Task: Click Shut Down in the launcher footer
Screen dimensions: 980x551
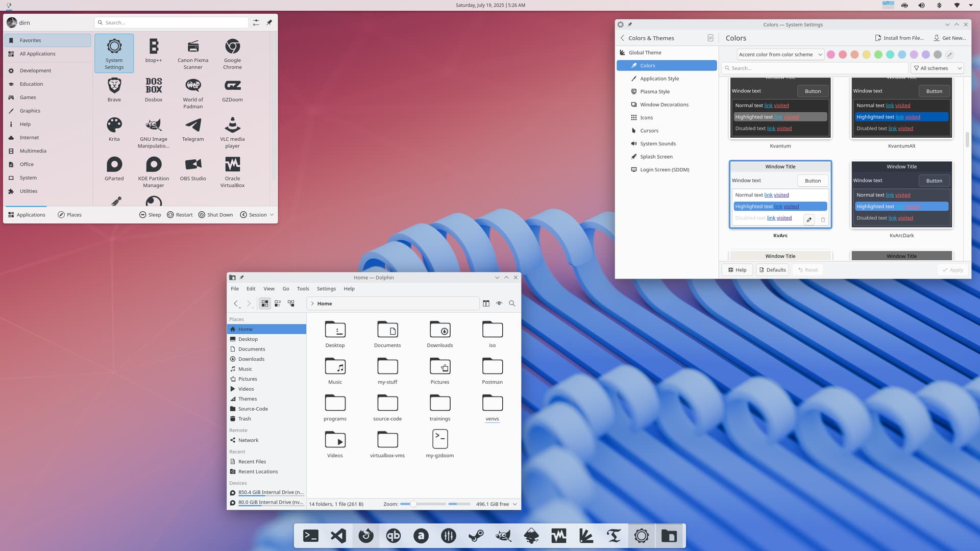Action: pos(215,215)
